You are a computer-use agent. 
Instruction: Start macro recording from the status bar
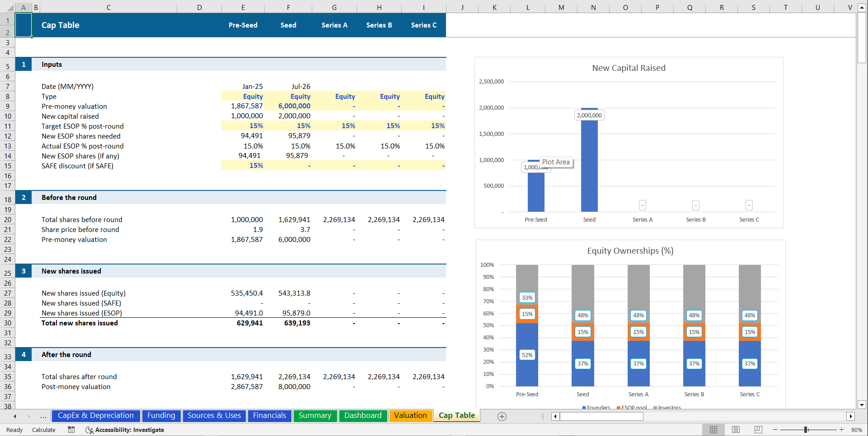(71, 430)
